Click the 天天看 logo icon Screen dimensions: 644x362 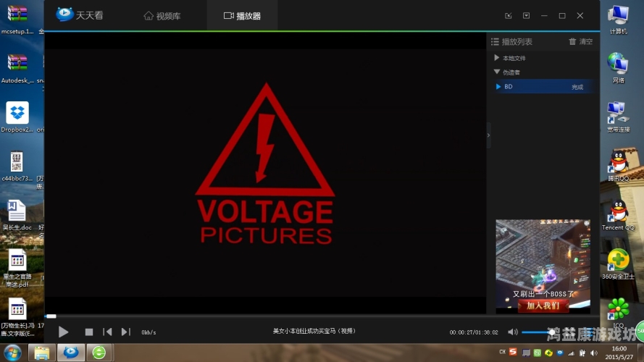pos(65,15)
